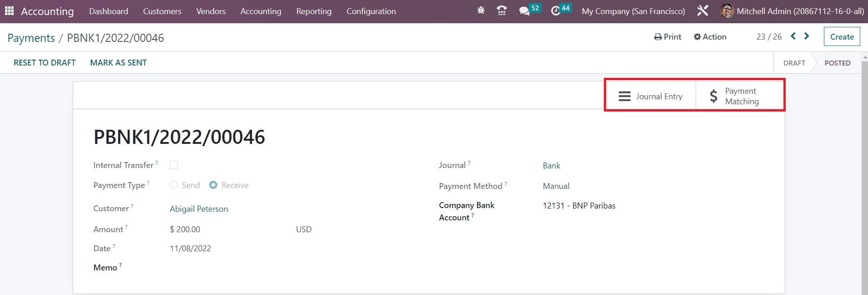Click the Reset to Draft button
Screen dimensions: 868x295
click(45, 63)
